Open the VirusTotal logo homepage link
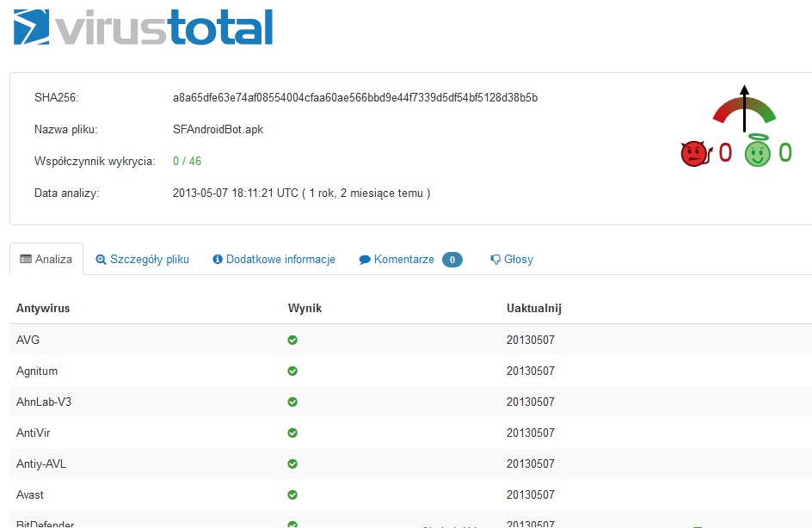Image resolution: width=812 pixels, height=528 pixels. [x=143, y=27]
